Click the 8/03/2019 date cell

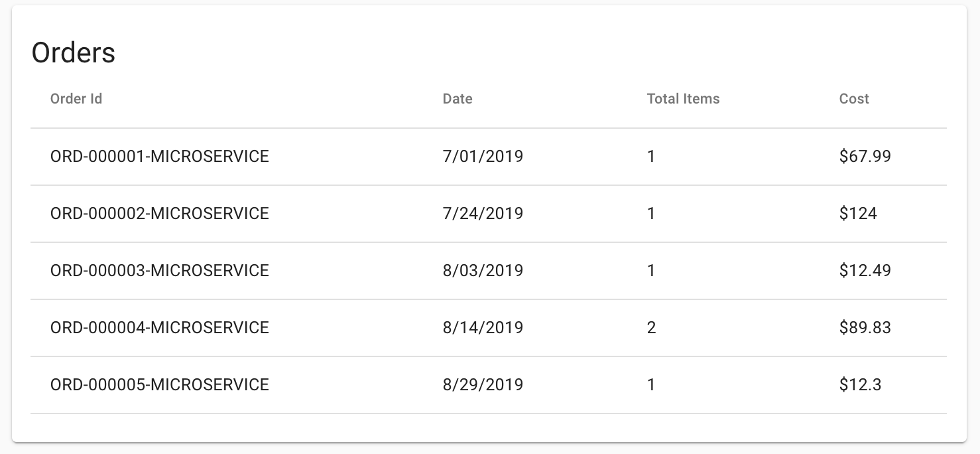[x=483, y=271]
